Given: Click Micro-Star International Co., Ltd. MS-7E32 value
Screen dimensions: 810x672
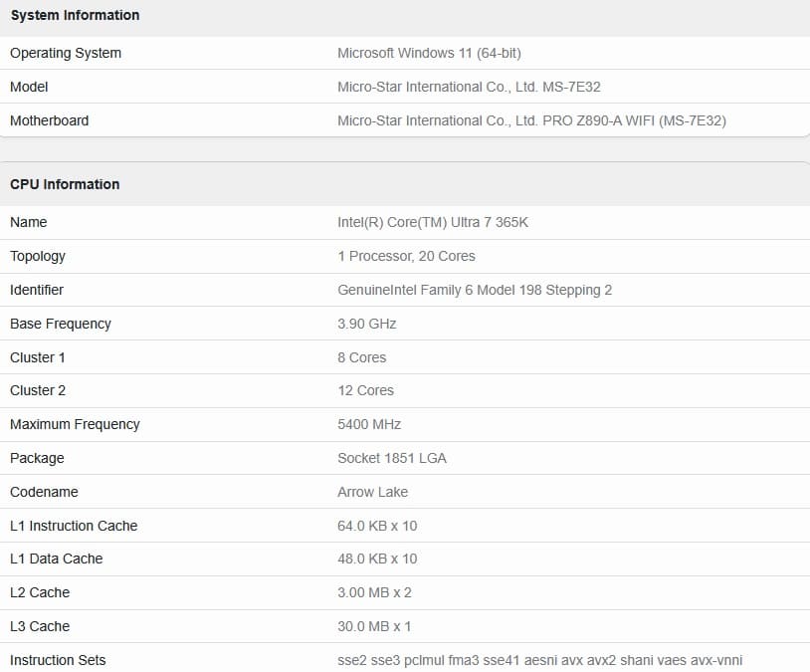Looking at the screenshot, I should point(469,87).
